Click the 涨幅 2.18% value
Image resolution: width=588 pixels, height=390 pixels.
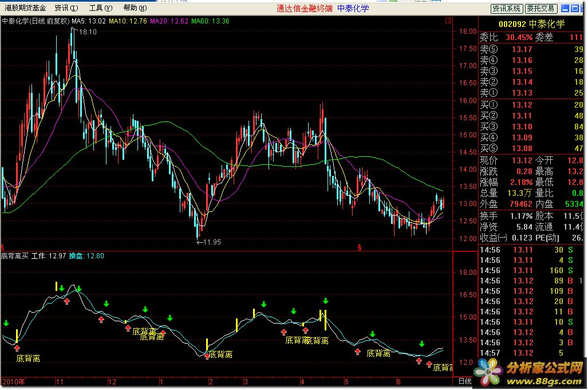(x=521, y=182)
